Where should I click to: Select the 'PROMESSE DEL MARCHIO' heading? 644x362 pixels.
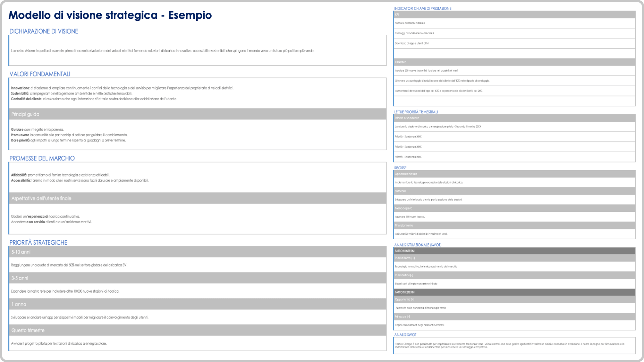(42, 158)
